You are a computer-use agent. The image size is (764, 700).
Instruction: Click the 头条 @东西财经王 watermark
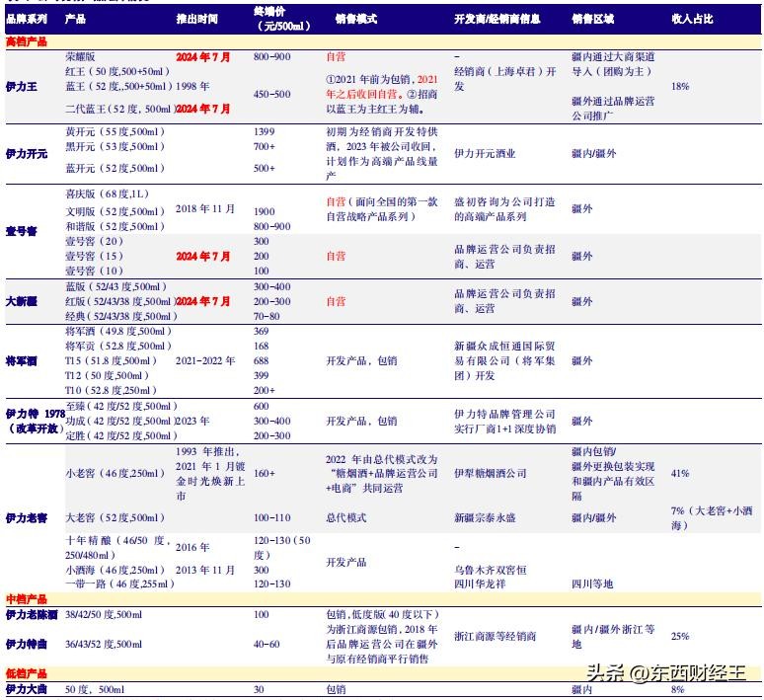tap(666, 673)
